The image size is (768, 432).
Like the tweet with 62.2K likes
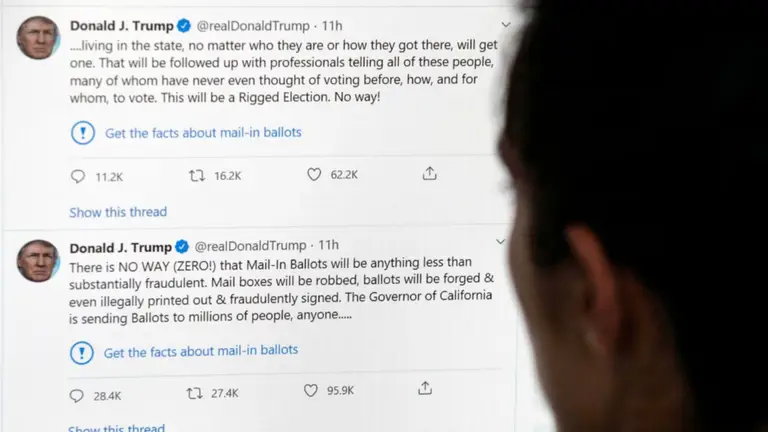pos(314,174)
